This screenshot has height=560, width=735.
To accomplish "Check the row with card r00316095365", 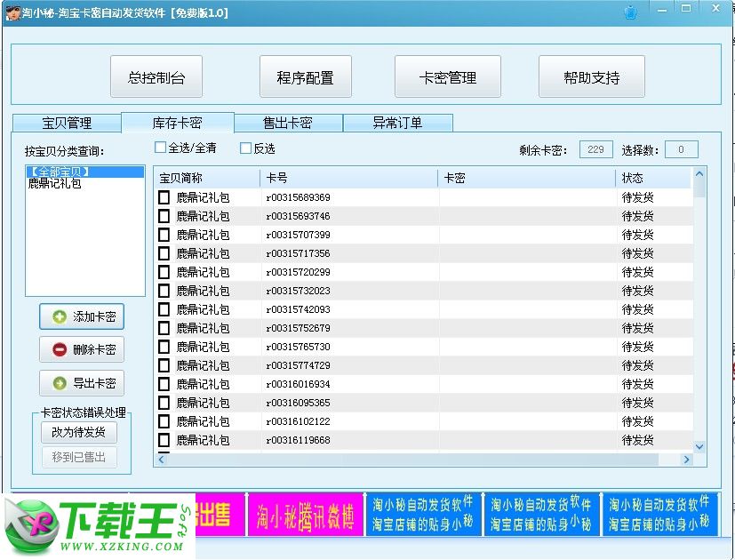I will tap(164, 403).
